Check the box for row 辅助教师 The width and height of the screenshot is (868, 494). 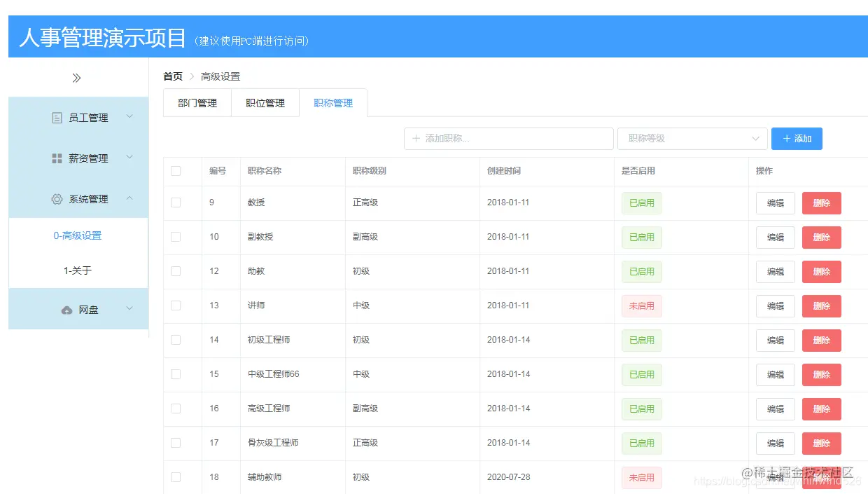click(176, 477)
